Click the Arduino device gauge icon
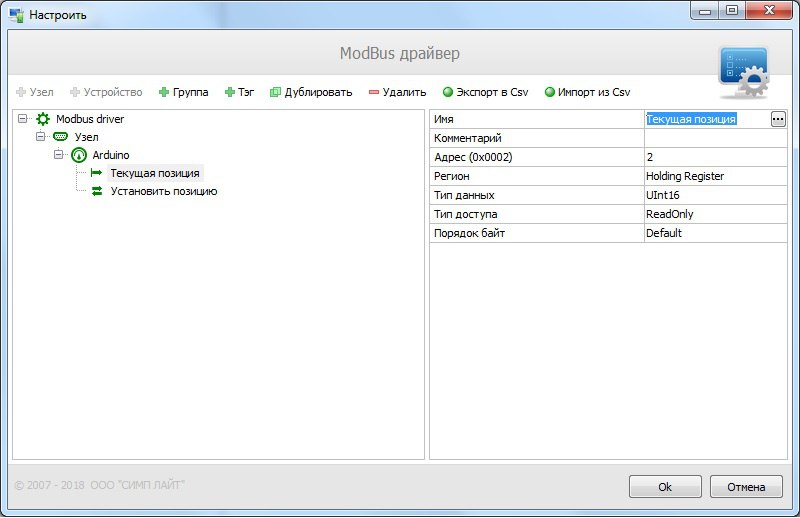 pyautogui.click(x=79, y=155)
